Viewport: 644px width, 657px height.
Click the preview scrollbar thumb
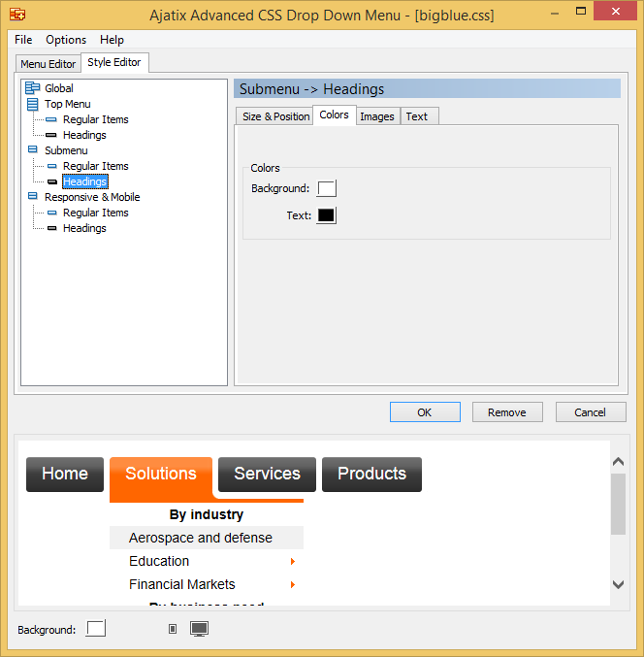618,504
